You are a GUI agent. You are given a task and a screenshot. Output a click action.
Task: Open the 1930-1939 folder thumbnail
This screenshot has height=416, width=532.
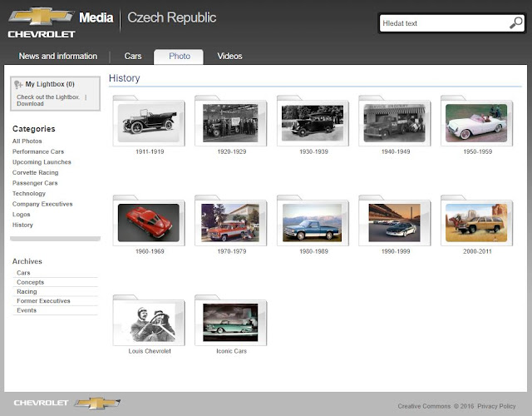point(313,121)
